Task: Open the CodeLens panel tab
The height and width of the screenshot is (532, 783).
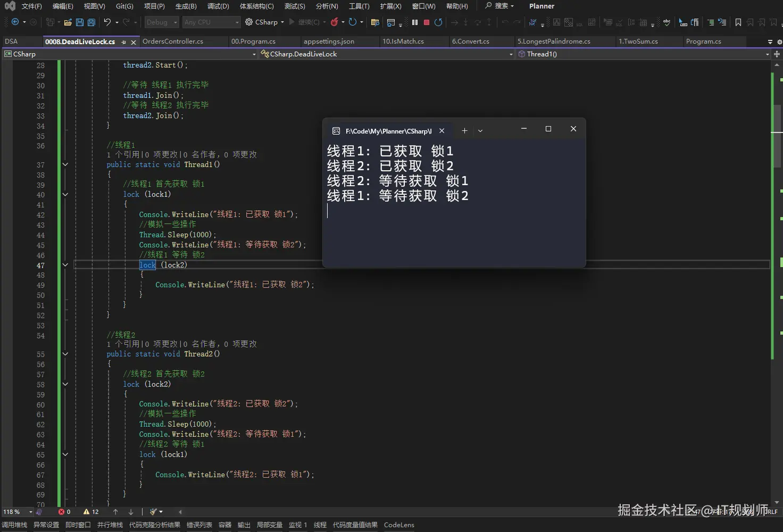Action: click(399, 525)
